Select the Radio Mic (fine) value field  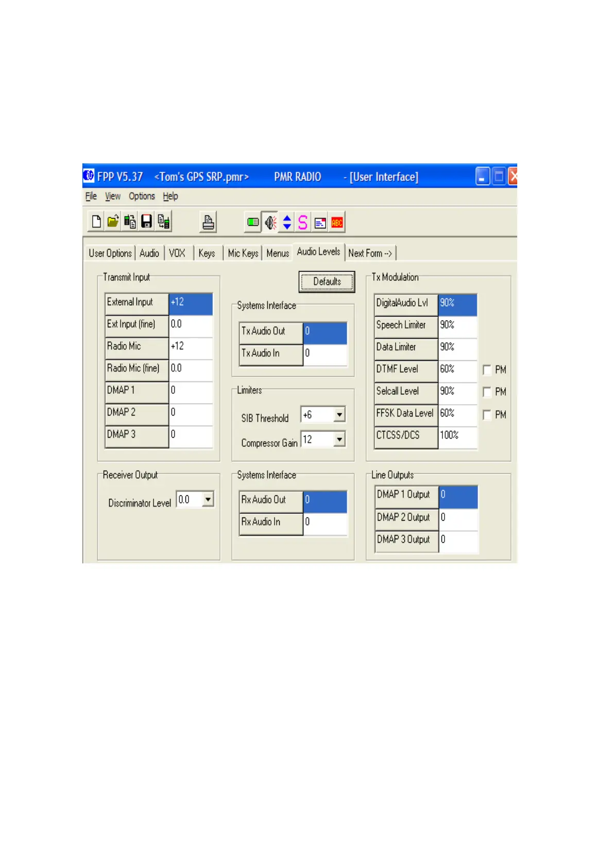191,370
